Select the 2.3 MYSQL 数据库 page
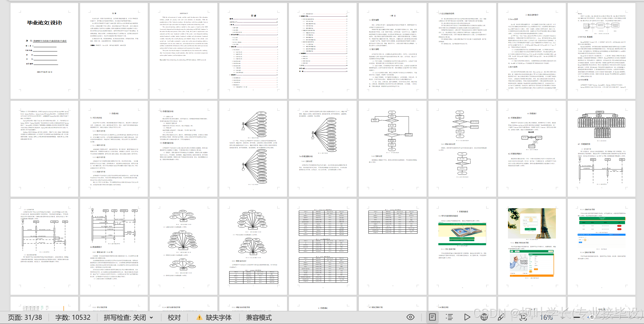The height and width of the screenshot is (324, 644). point(601,51)
